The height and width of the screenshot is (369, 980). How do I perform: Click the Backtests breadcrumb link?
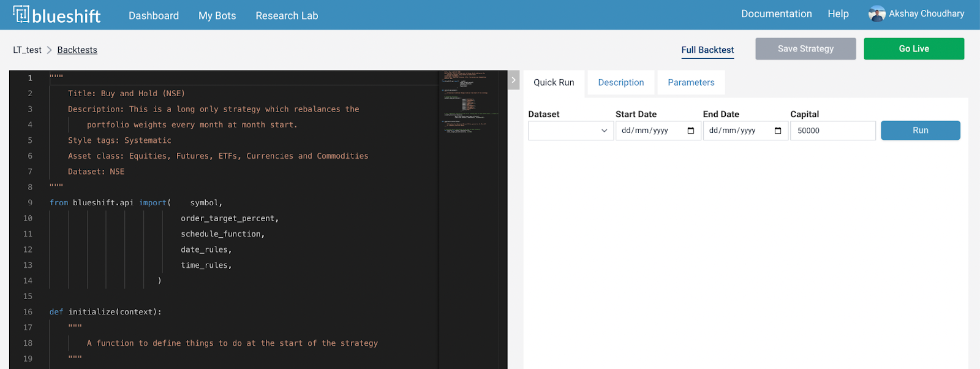77,50
